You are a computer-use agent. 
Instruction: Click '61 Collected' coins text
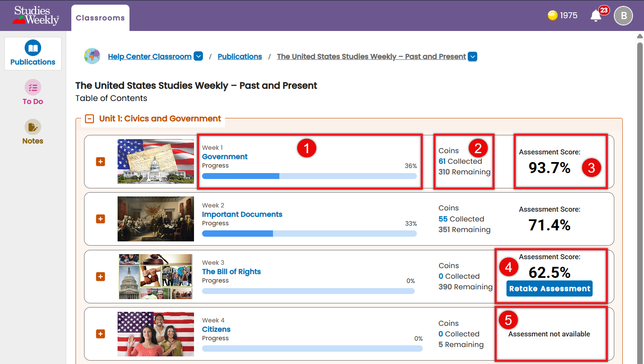click(x=460, y=161)
